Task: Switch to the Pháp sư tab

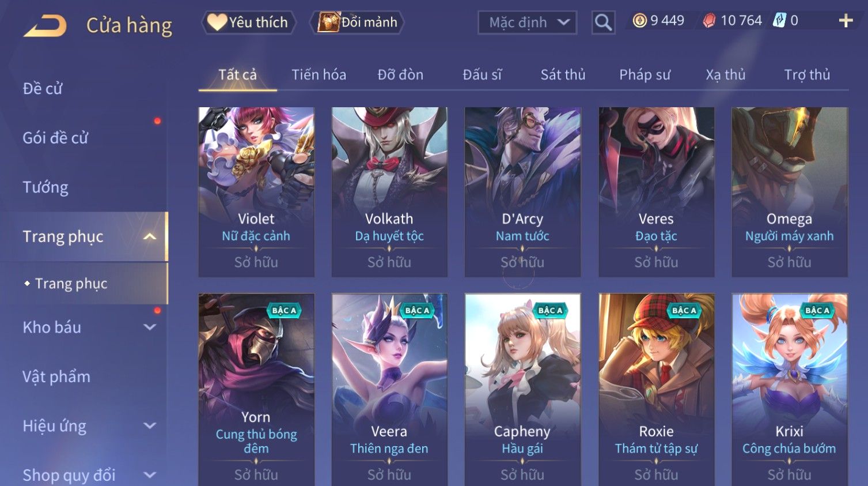Action: click(x=645, y=75)
